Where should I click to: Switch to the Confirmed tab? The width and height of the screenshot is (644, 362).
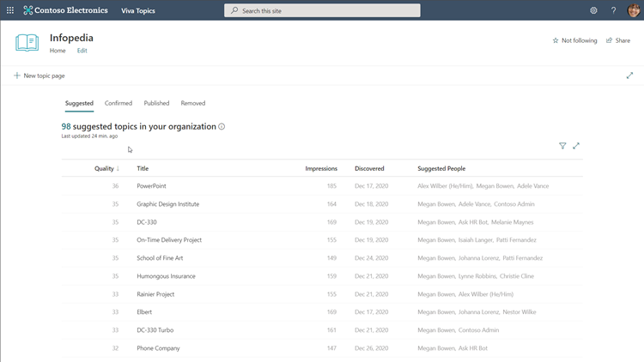click(x=118, y=103)
